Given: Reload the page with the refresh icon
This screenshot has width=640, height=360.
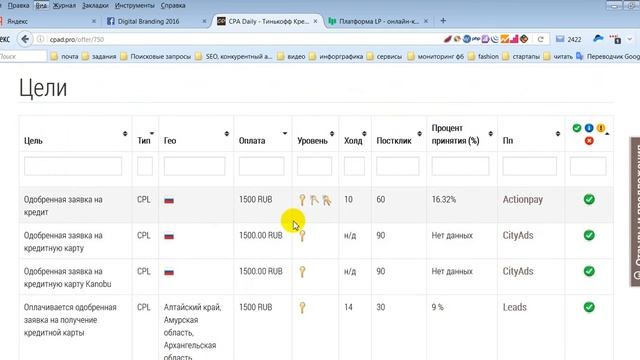Looking at the screenshot, I should [540, 39].
